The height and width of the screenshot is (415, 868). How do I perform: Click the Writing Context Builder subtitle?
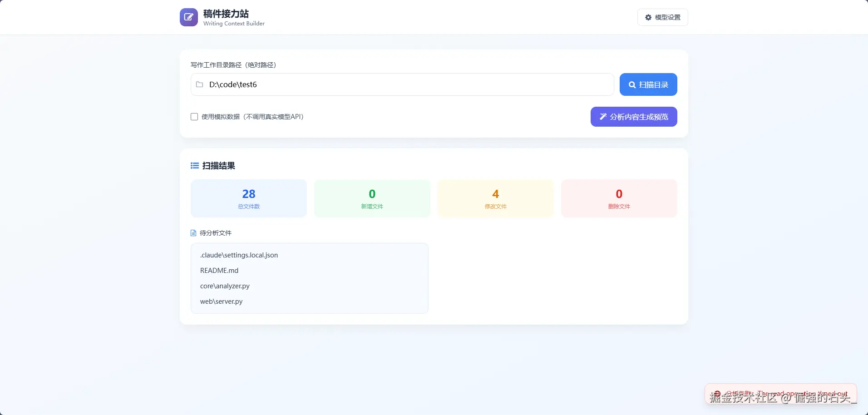point(234,24)
